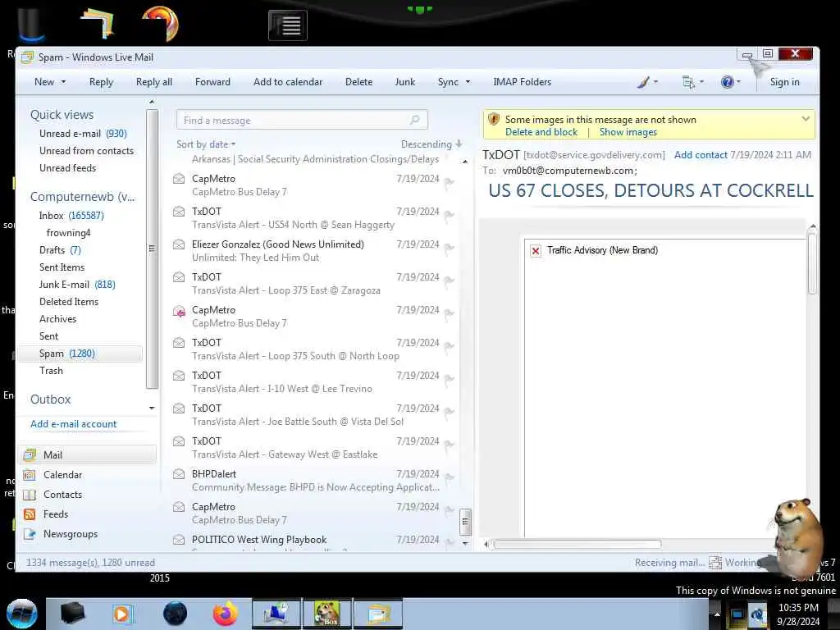840x630 pixels.
Task: Click the Outbox heading
Action: [x=50, y=399]
